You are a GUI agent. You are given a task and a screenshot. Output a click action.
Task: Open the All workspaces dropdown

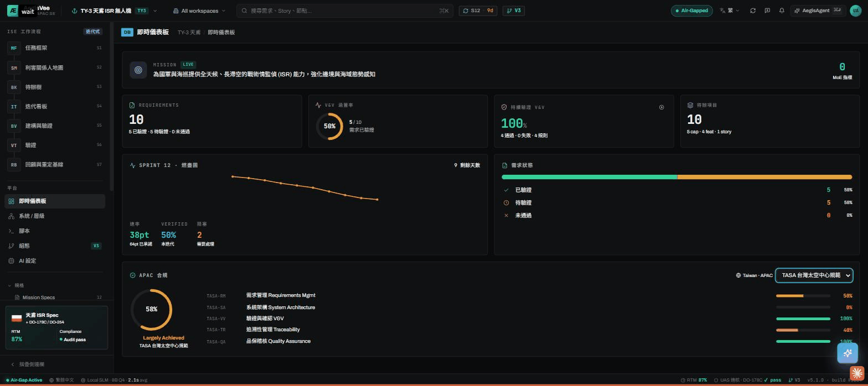coord(199,11)
